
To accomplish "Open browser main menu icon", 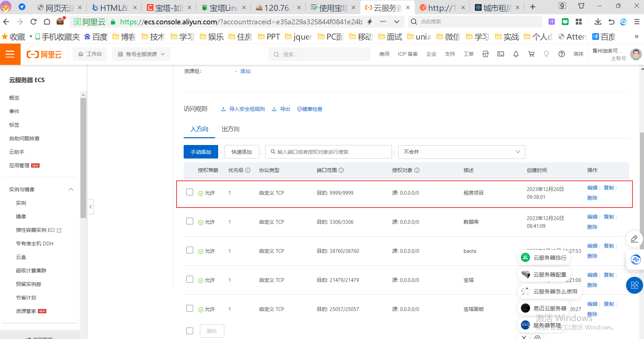I will point(637,22).
